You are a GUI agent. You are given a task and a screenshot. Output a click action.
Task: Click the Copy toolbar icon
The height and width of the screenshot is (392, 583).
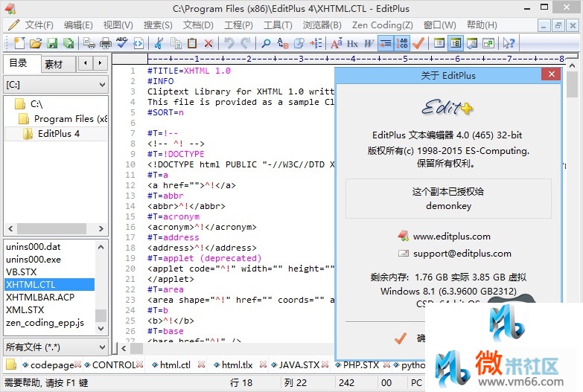[176, 43]
